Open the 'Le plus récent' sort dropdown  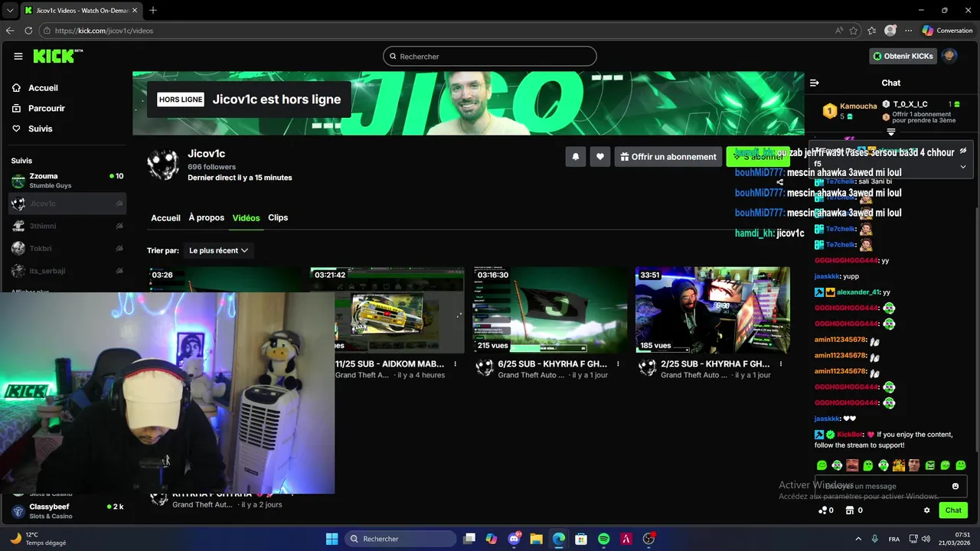click(x=218, y=250)
